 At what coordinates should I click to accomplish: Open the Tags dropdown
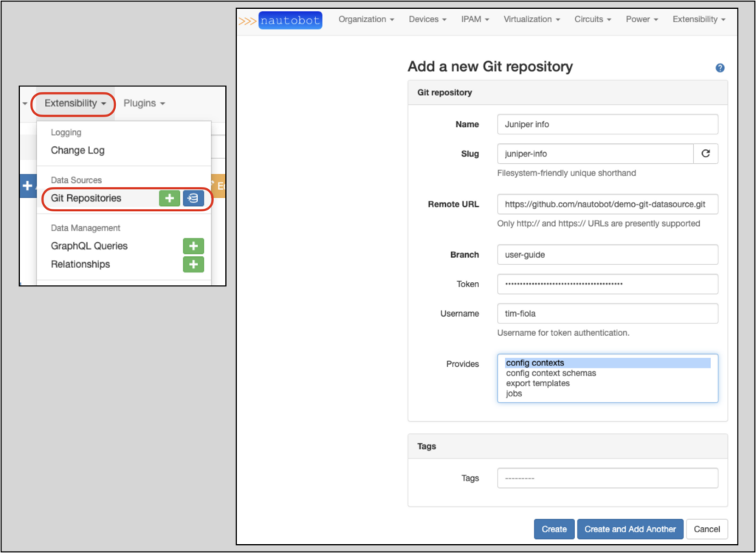click(x=607, y=478)
